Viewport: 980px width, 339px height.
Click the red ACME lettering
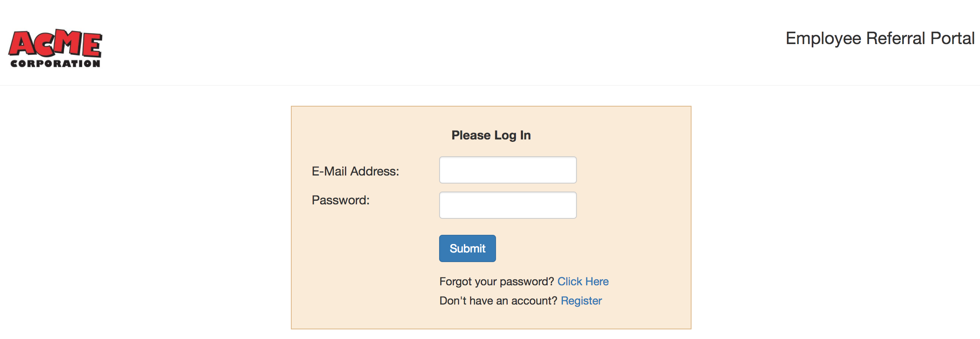click(x=55, y=42)
